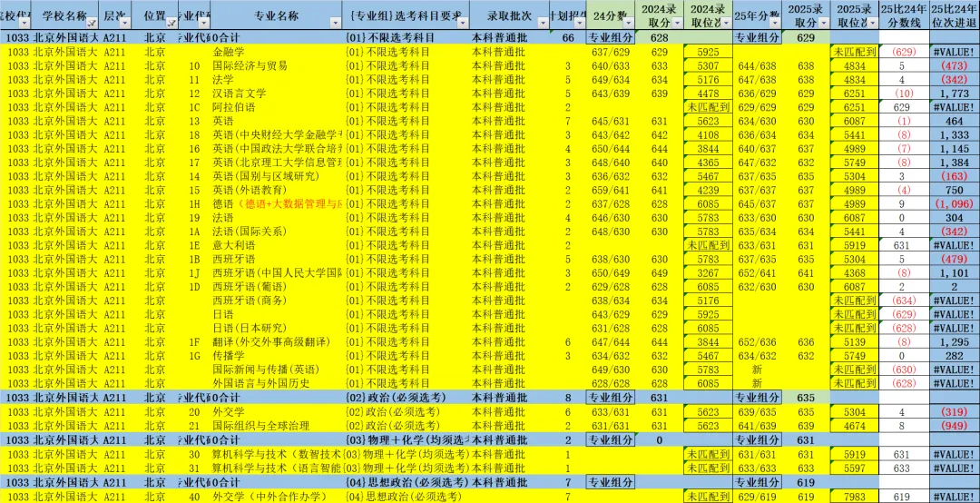Select the 英语(外语教育) cell
Image resolution: width=980 pixels, height=503 pixels.
[x=276, y=190]
